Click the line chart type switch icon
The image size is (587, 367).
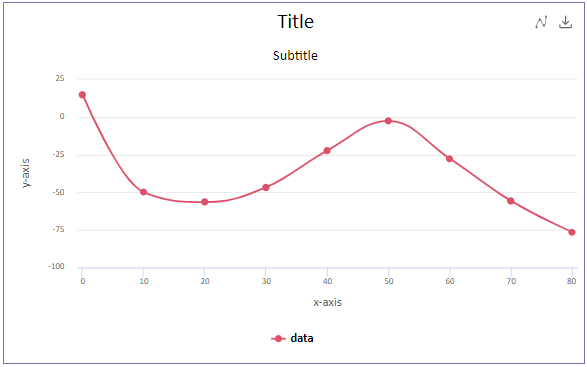[x=541, y=22]
